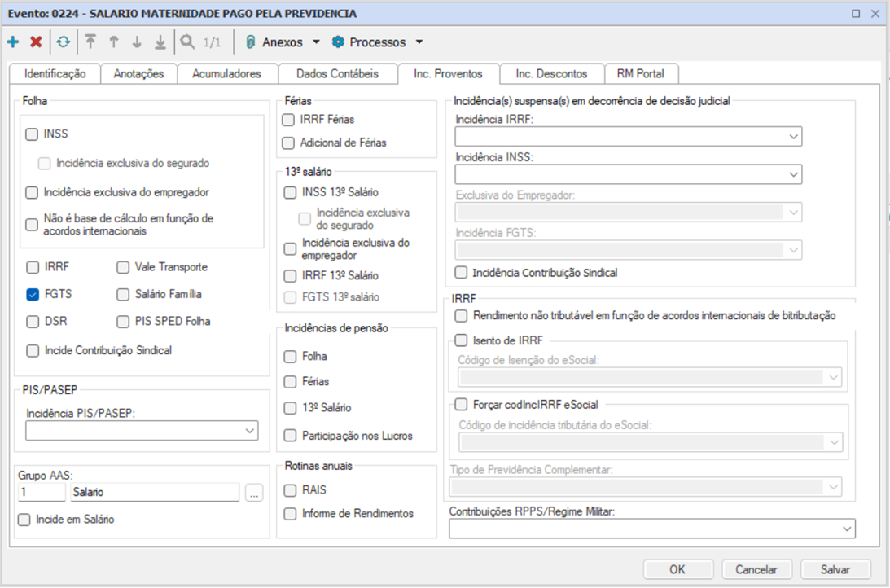The image size is (890, 588).
Task: Open the Anexos menu
Action: coord(282,42)
